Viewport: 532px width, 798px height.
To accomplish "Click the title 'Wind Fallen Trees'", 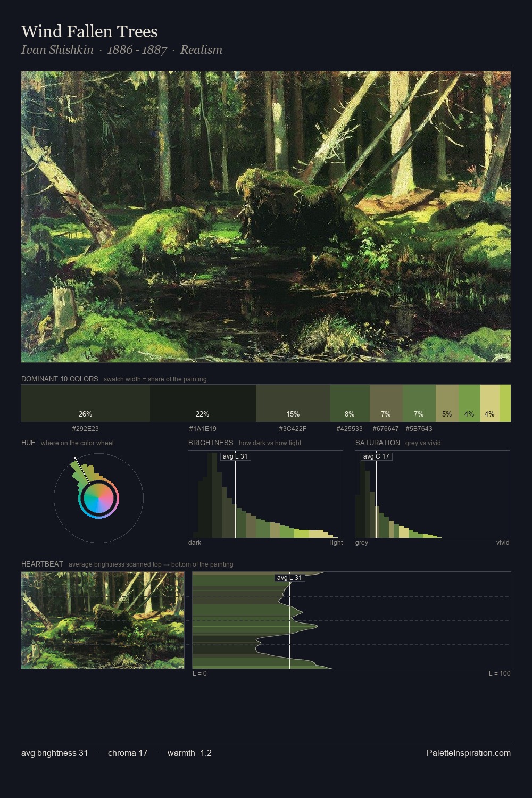I will (89, 31).
